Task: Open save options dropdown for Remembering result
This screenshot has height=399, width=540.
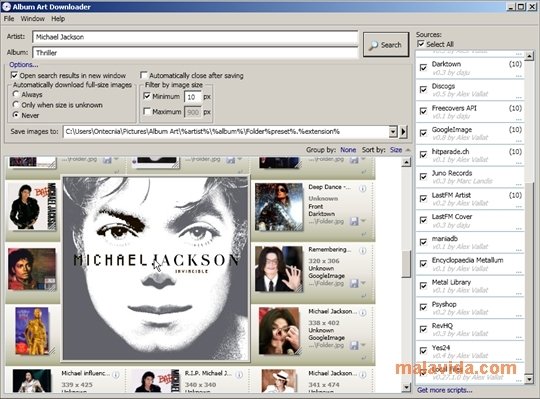Action: (x=363, y=283)
